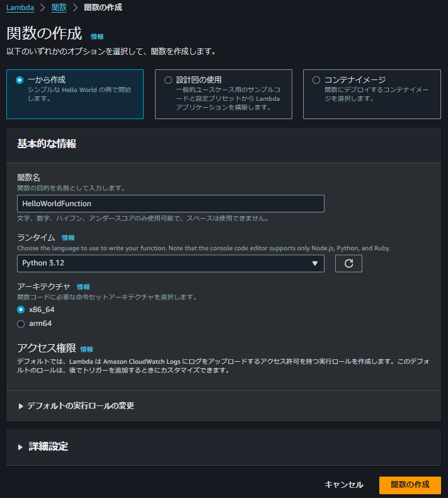
Task: Click the orange 関数の作成 button
Action: pos(410,485)
